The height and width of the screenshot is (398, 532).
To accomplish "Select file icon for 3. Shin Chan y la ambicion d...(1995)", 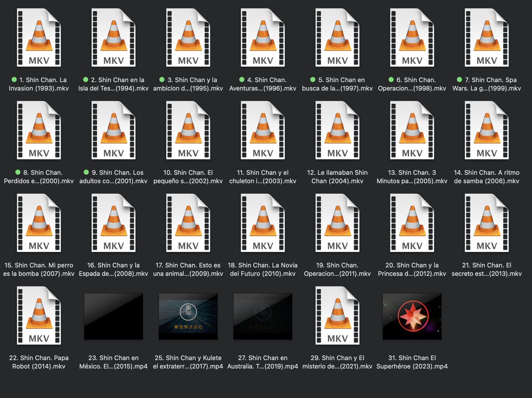I will (188, 37).
